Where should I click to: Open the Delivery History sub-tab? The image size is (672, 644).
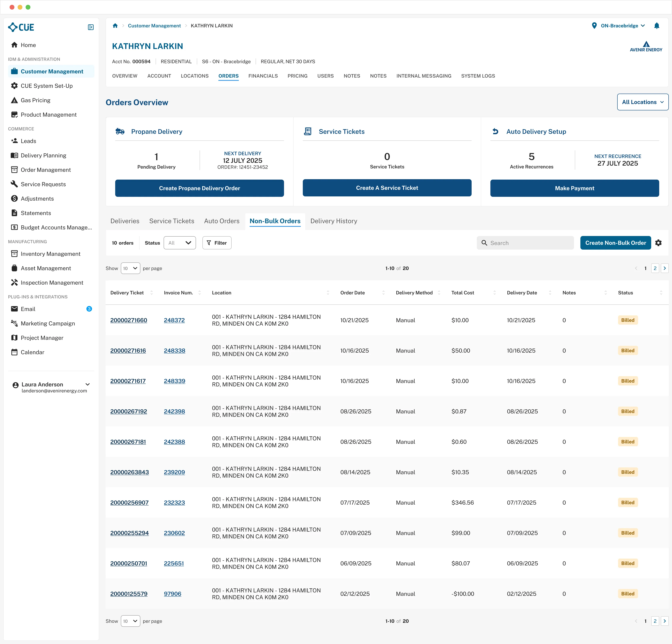click(x=334, y=221)
